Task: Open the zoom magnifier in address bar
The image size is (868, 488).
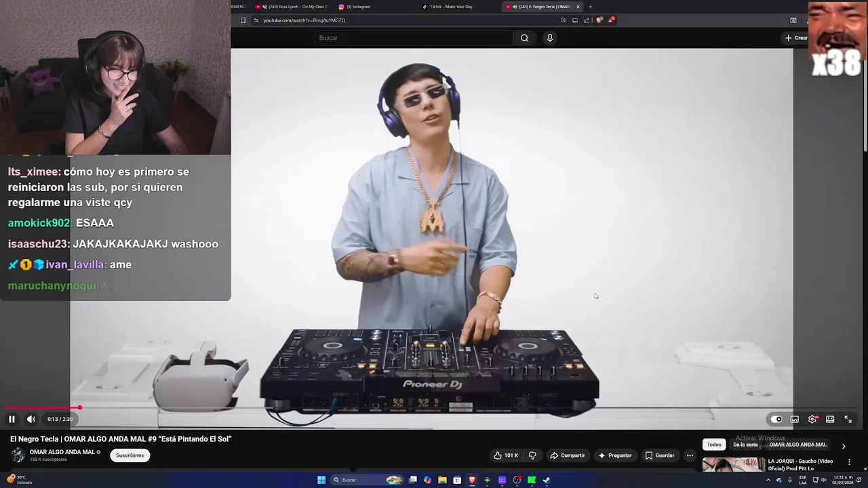Action: [564, 20]
